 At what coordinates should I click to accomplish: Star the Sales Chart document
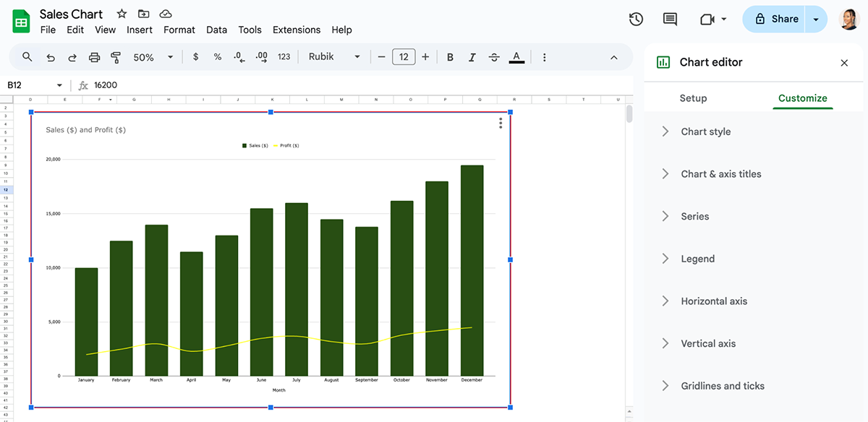click(122, 14)
